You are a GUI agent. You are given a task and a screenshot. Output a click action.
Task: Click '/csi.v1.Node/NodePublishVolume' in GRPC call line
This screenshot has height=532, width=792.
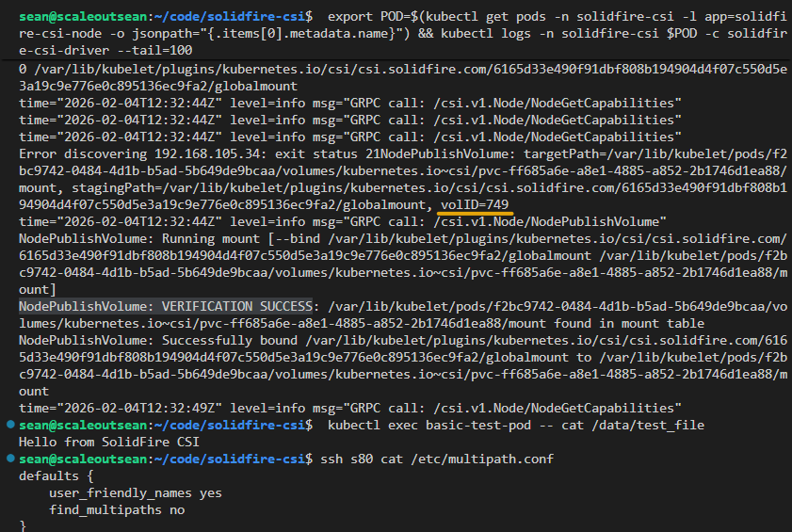546,221
